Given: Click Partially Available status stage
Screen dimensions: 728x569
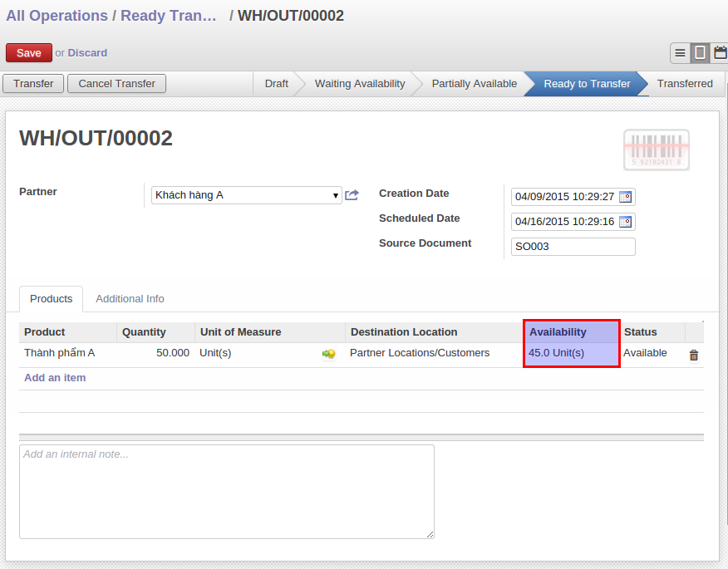Looking at the screenshot, I should point(474,84).
